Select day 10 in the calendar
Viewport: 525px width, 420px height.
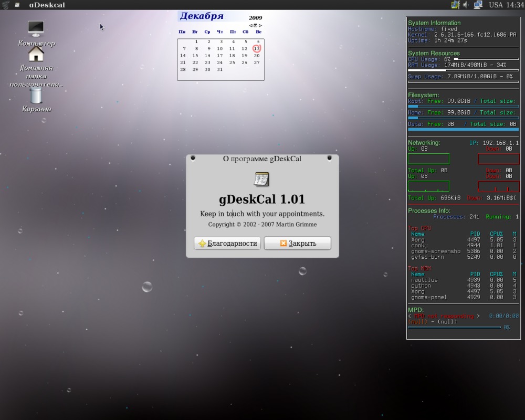[x=219, y=49]
